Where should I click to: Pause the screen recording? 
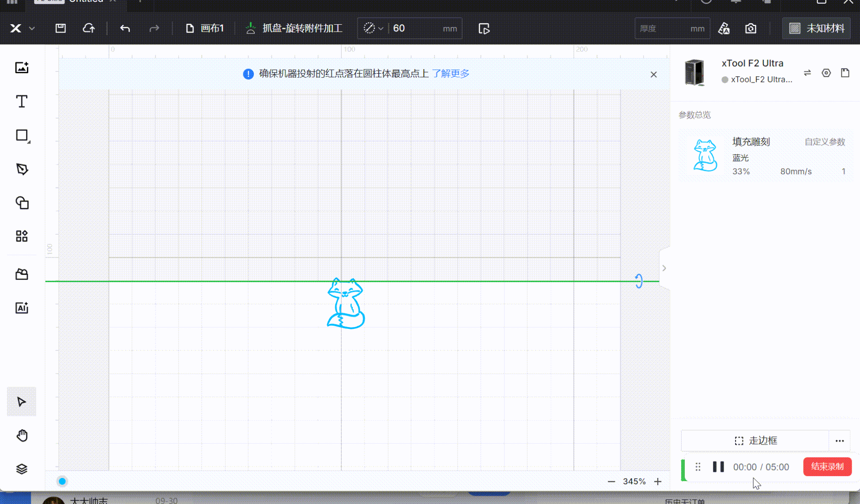718,466
